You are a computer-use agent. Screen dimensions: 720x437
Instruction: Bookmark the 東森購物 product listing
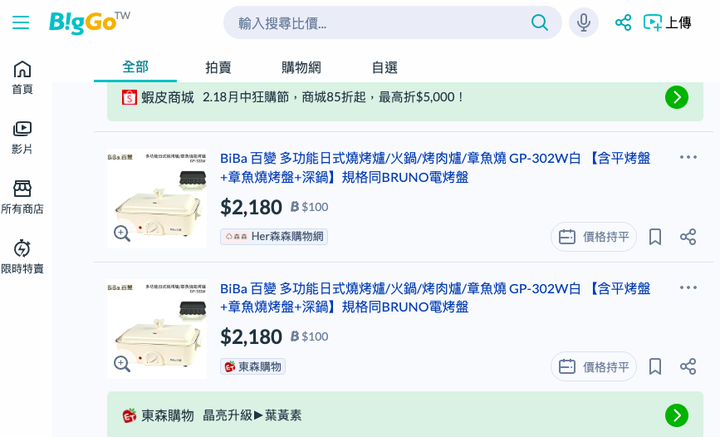(x=655, y=367)
